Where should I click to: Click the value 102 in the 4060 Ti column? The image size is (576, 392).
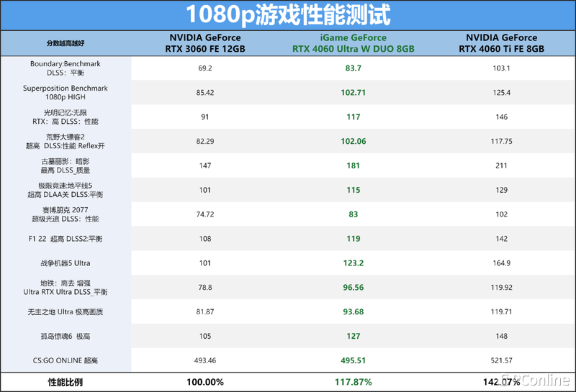(501, 214)
